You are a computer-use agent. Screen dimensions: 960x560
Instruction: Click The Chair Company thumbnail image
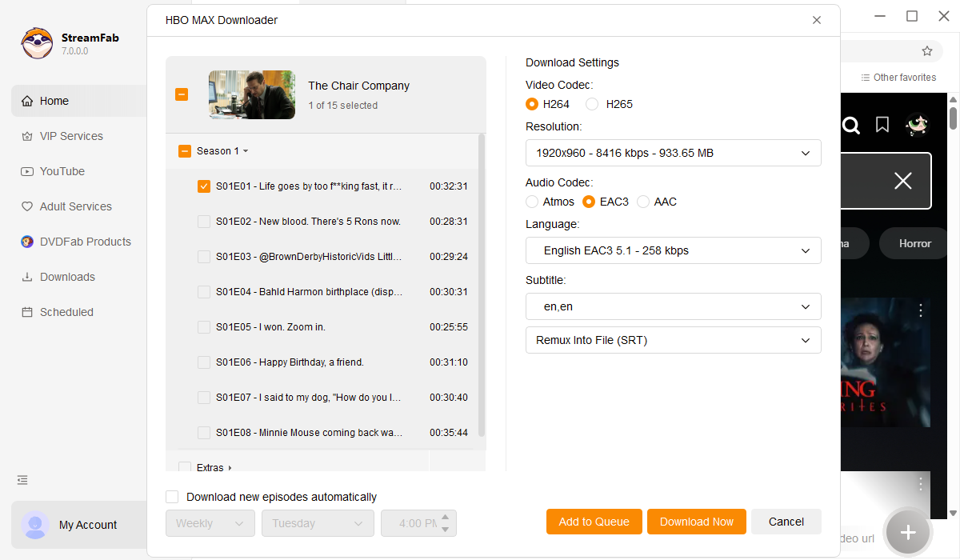252,95
